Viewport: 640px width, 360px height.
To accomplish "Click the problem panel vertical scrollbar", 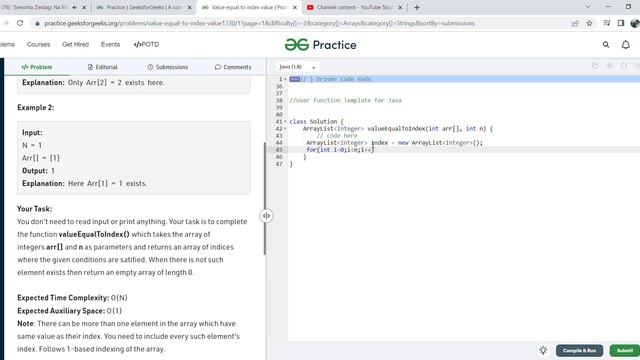I will pyautogui.click(x=264, y=198).
